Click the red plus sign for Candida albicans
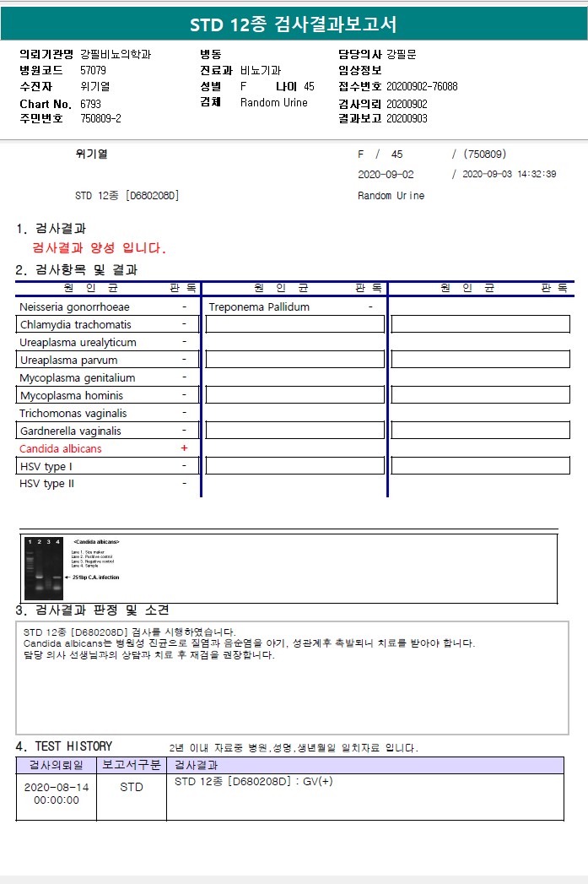This screenshot has height=884, width=588. click(x=184, y=448)
